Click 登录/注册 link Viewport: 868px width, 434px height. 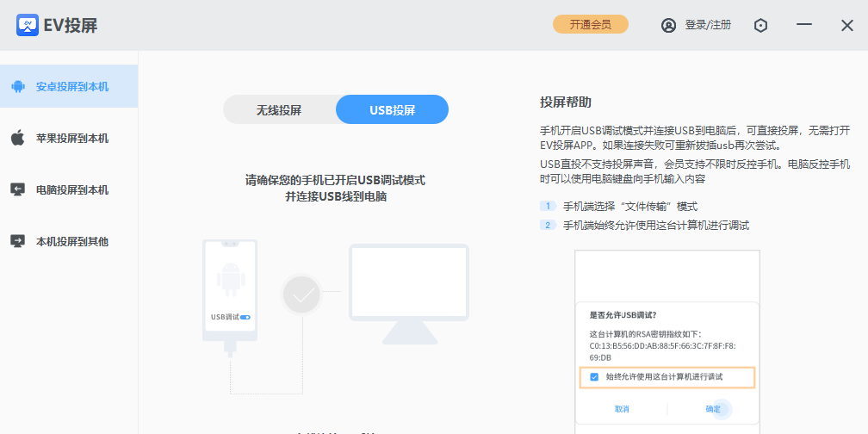click(x=707, y=25)
